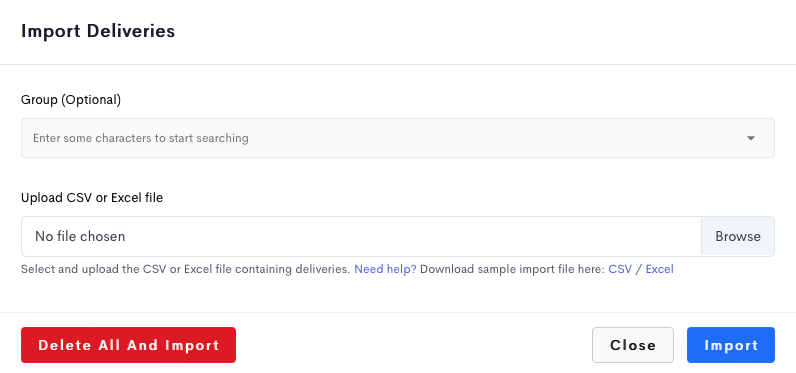Focus the Group search input field
Image resolution: width=796 pixels, height=373 pixels.
[397, 138]
